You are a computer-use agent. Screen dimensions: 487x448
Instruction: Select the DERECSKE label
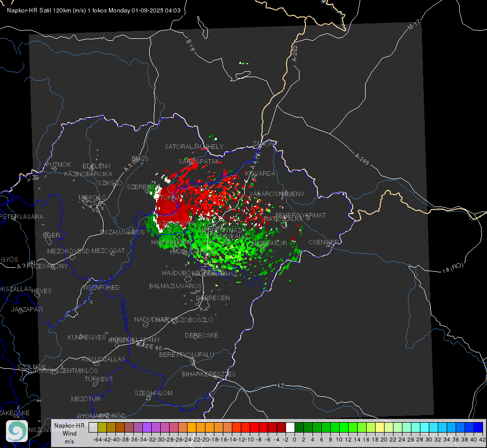[201, 336]
